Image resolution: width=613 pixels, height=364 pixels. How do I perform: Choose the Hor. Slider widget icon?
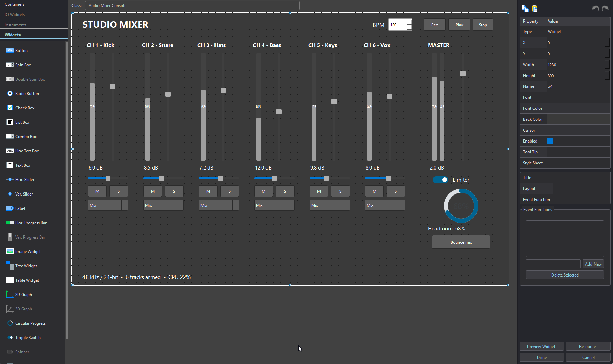[x=10, y=179]
